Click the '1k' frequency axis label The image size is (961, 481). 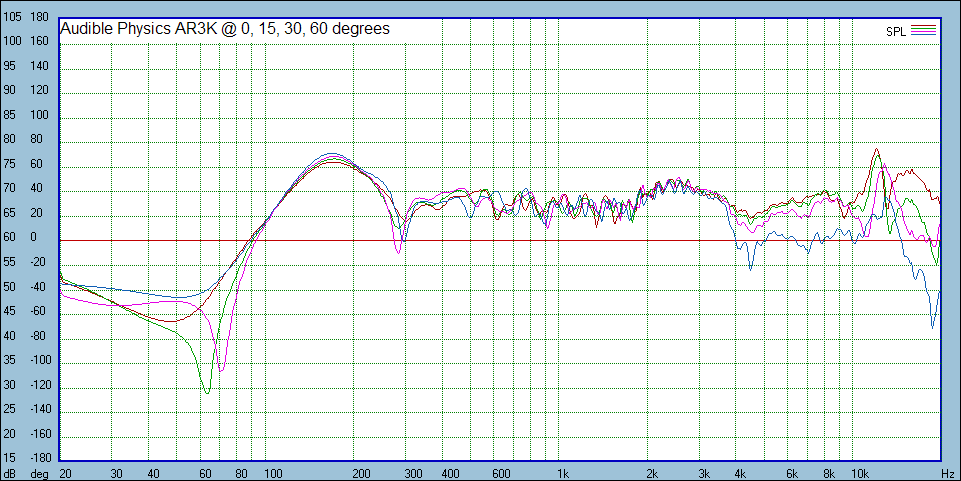(563, 474)
